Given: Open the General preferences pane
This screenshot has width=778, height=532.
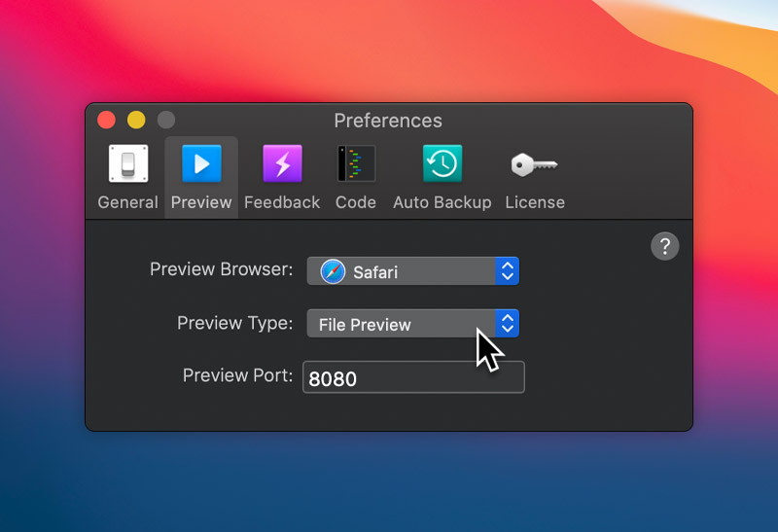Looking at the screenshot, I should [x=128, y=177].
